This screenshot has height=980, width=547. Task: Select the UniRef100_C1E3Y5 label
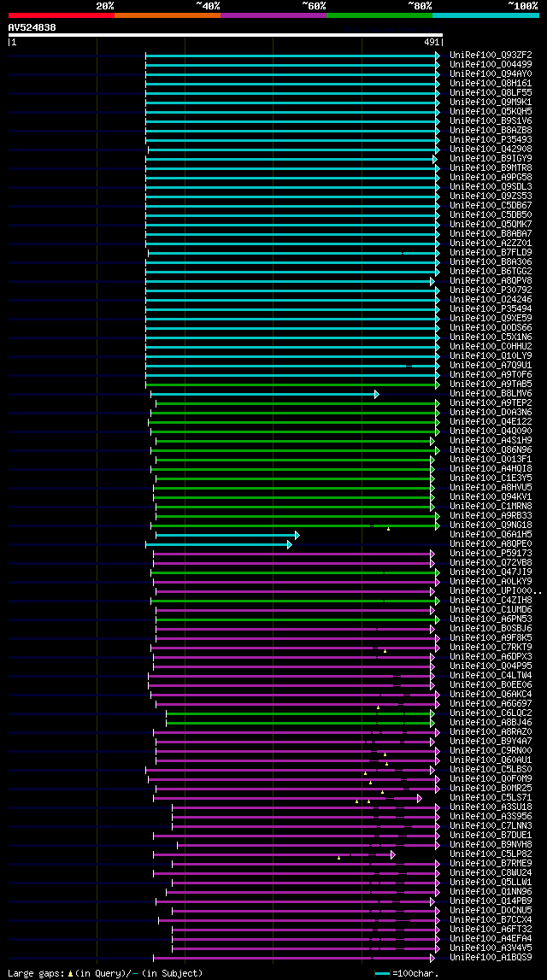pyautogui.click(x=491, y=478)
